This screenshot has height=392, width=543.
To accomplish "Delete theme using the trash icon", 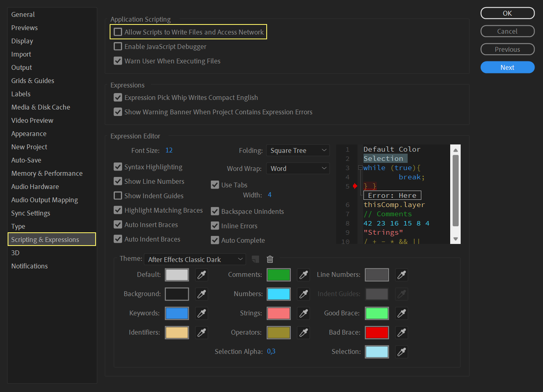I will coord(270,260).
